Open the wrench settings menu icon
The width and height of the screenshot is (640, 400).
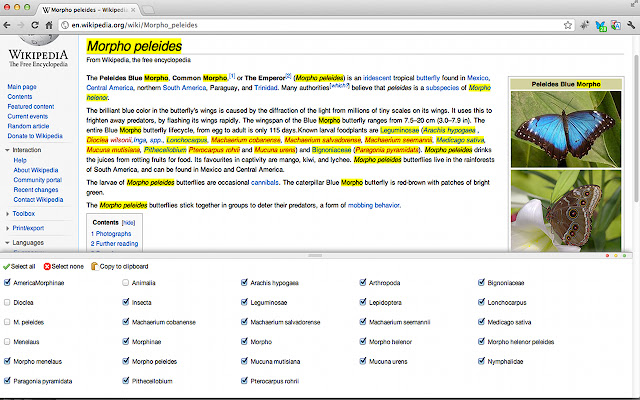click(631, 25)
